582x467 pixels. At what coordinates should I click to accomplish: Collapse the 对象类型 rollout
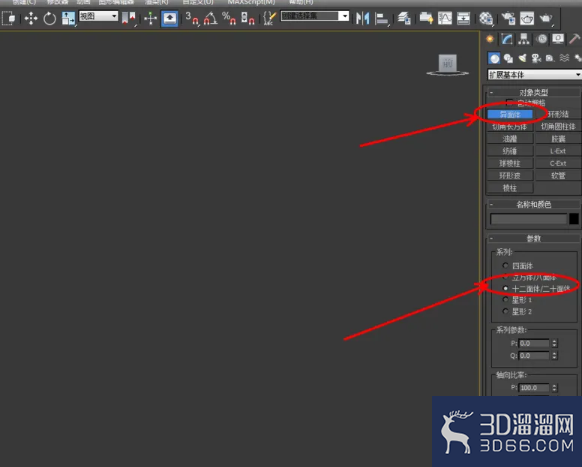(533, 92)
